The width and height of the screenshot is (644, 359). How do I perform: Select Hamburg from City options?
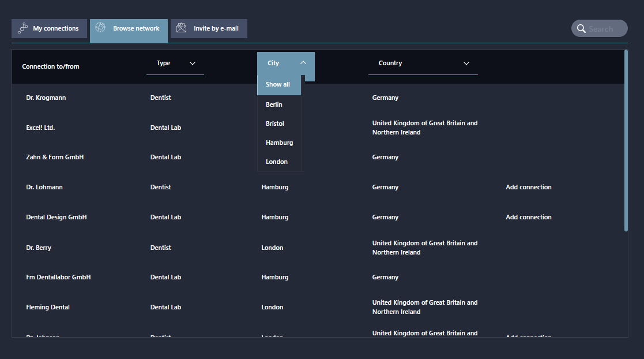coord(279,143)
